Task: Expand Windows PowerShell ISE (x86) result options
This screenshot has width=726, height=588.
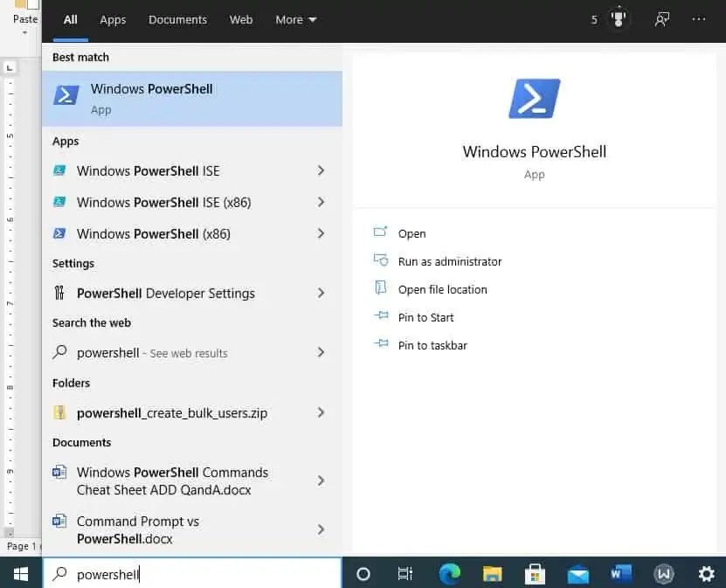Action: 320,202
